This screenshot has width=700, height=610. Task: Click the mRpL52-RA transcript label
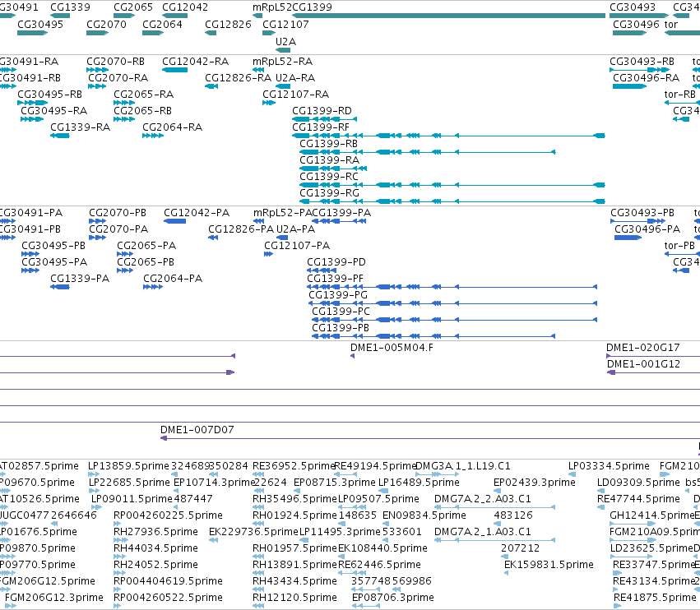(x=283, y=62)
